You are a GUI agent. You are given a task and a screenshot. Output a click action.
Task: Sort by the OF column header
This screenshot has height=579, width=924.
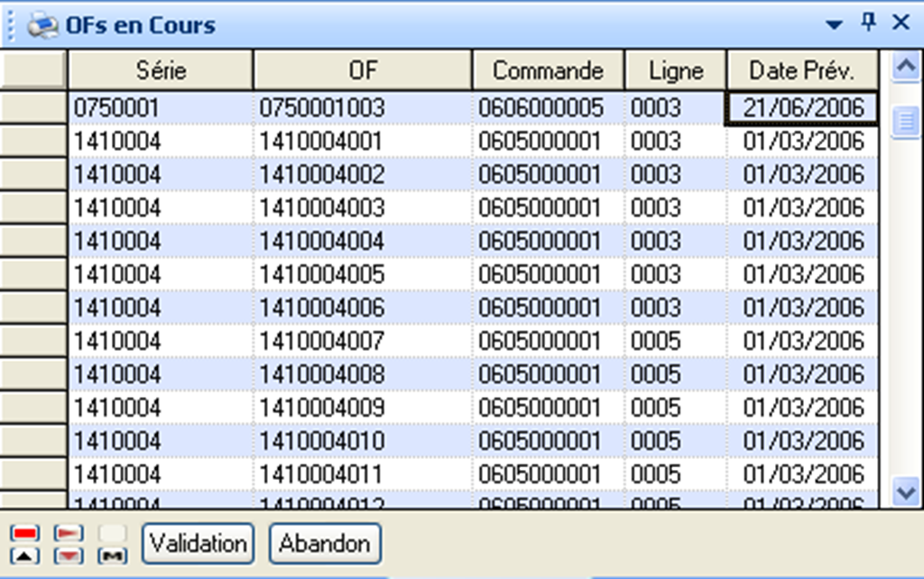(361, 69)
